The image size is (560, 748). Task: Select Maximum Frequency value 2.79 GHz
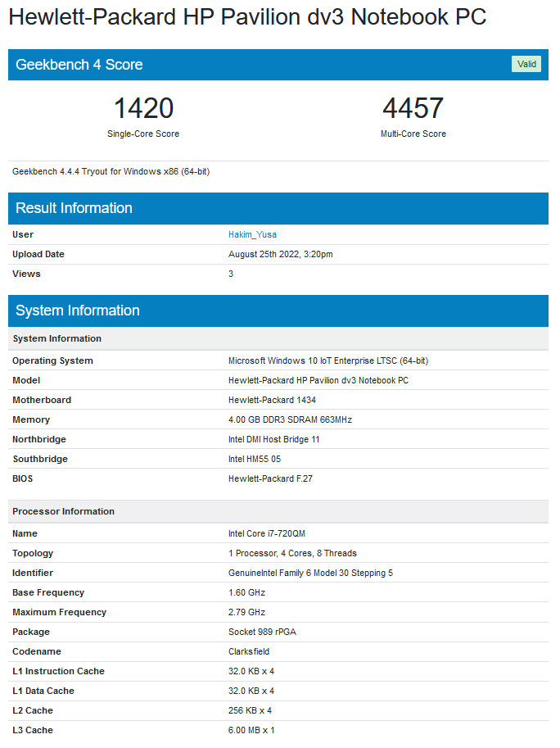246,612
